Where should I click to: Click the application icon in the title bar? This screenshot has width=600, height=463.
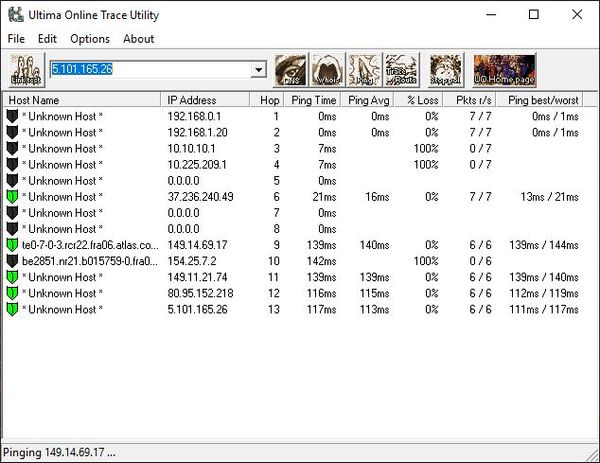tap(16, 15)
